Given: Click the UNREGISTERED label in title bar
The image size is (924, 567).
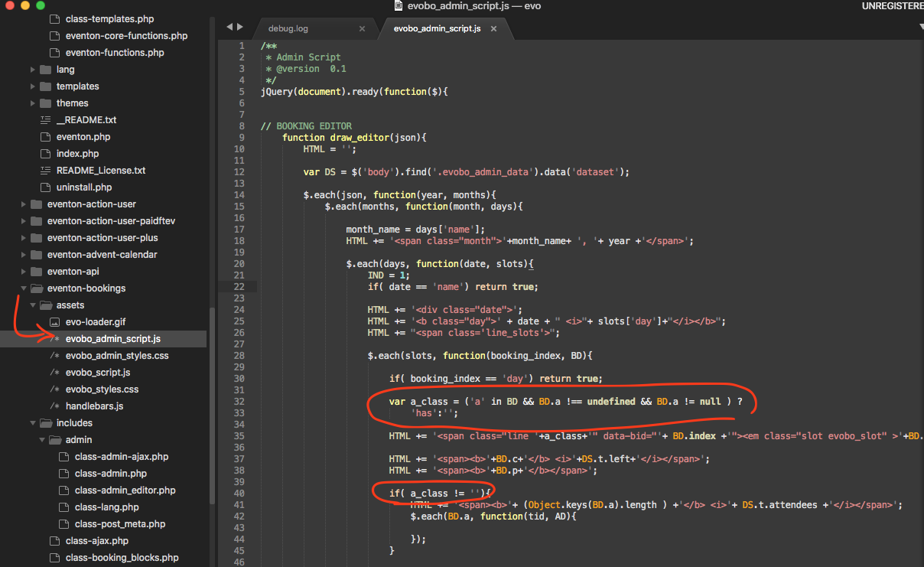Looking at the screenshot, I should [893, 6].
